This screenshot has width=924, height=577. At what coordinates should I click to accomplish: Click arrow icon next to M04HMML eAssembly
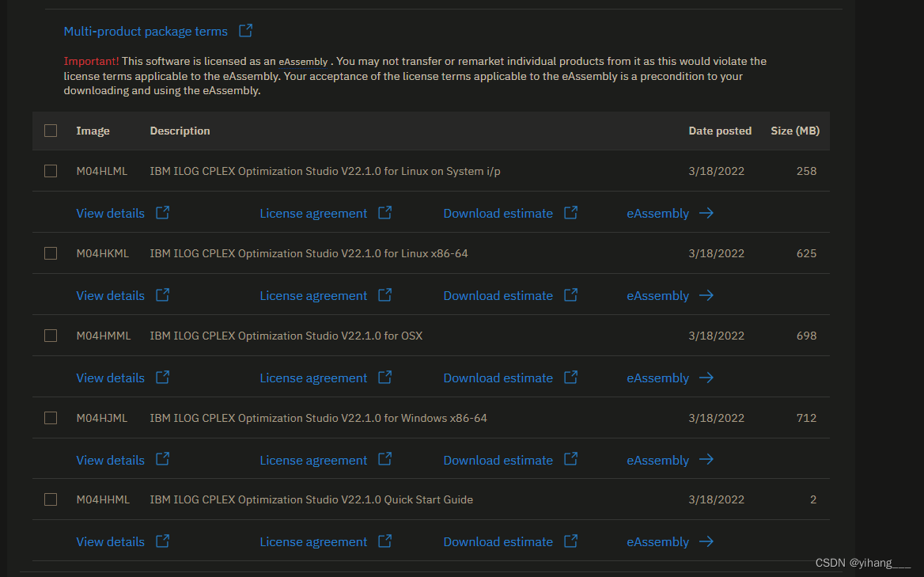[706, 378]
